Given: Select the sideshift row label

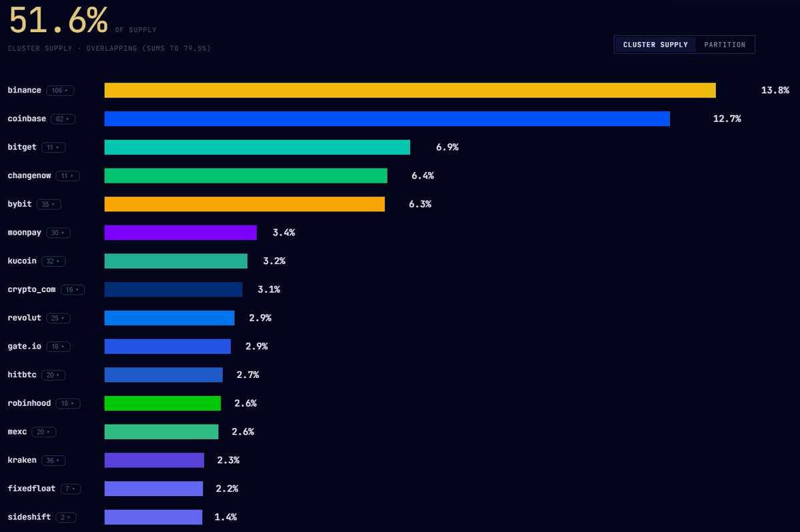Looking at the screenshot, I should 29,517.
